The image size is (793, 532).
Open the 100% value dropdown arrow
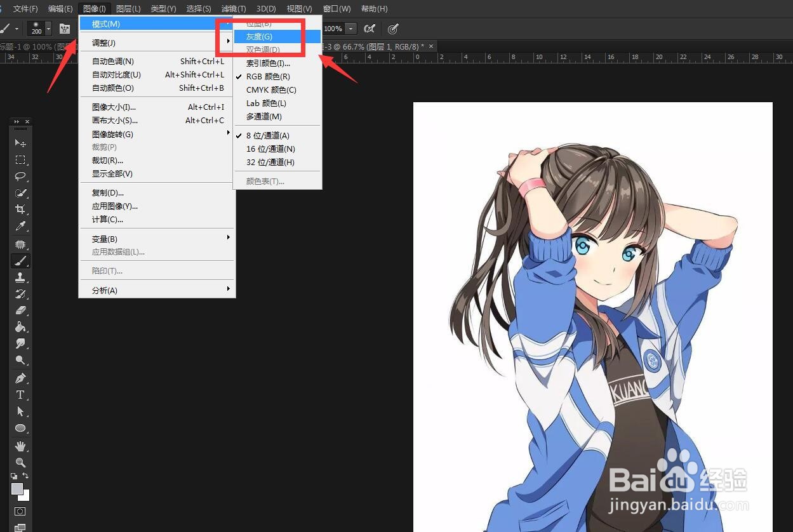click(350, 29)
